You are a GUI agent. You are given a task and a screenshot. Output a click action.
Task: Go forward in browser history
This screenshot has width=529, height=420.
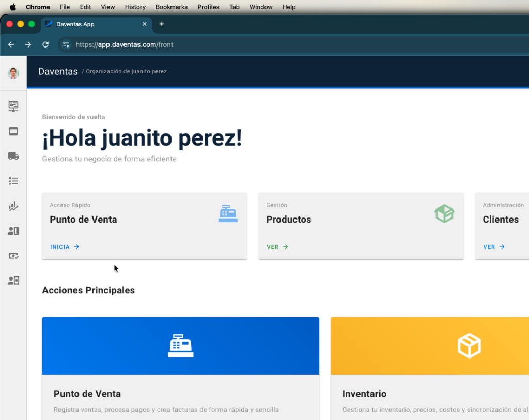click(x=28, y=44)
